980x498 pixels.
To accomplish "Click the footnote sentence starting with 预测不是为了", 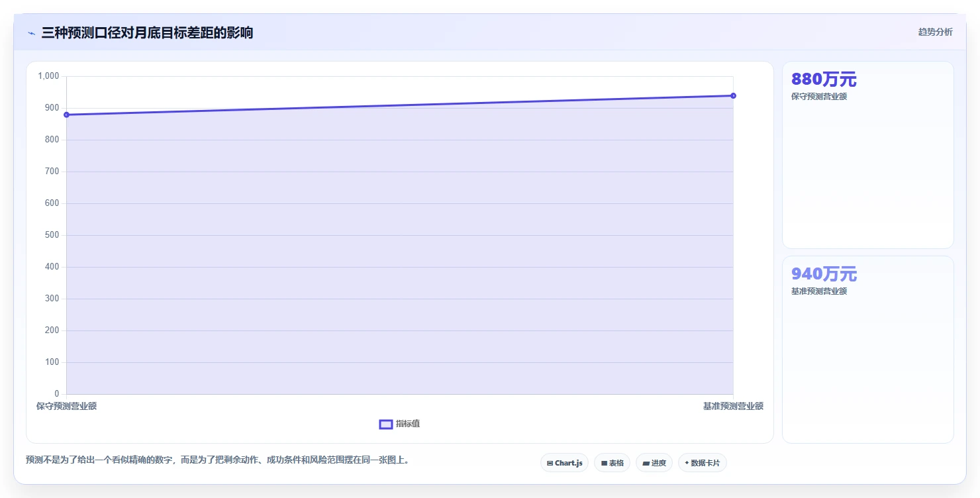I will click(217, 460).
